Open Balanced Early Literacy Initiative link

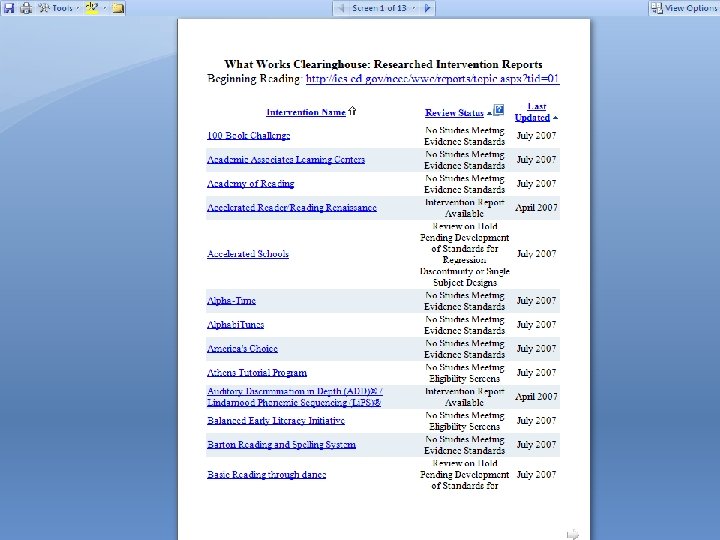click(276, 421)
